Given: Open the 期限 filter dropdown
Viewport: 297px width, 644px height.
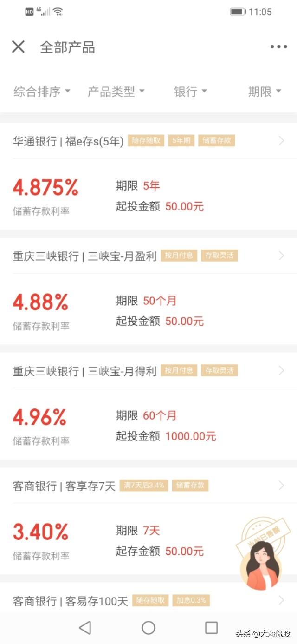Looking at the screenshot, I should [x=265, y=92].
